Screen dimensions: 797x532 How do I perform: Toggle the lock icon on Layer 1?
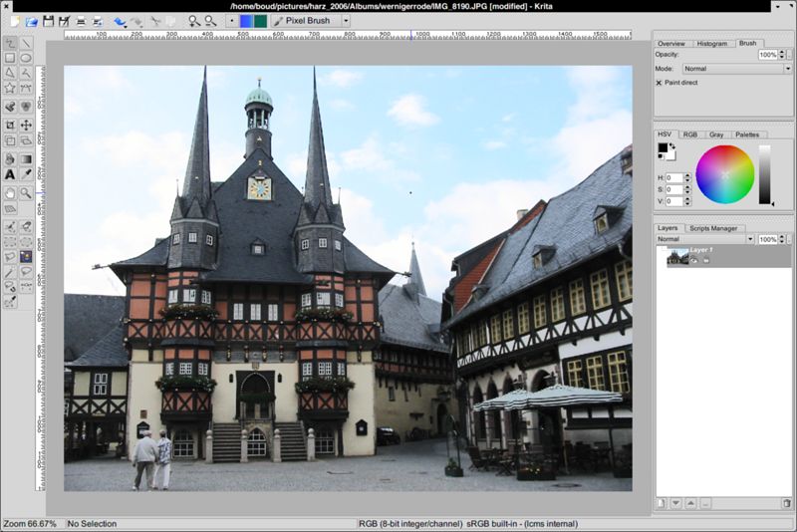[x=705, y=261]
